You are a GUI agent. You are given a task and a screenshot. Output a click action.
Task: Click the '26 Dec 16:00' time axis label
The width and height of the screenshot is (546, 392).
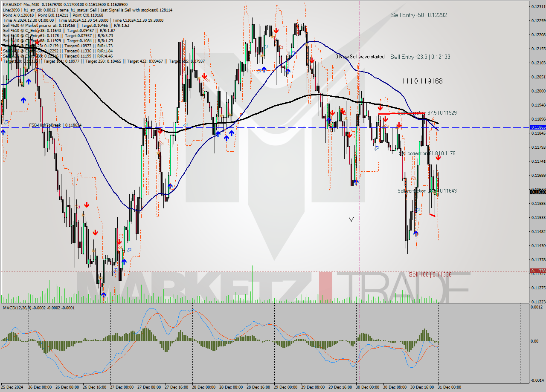pyautogui.click(x=94, y=387)
